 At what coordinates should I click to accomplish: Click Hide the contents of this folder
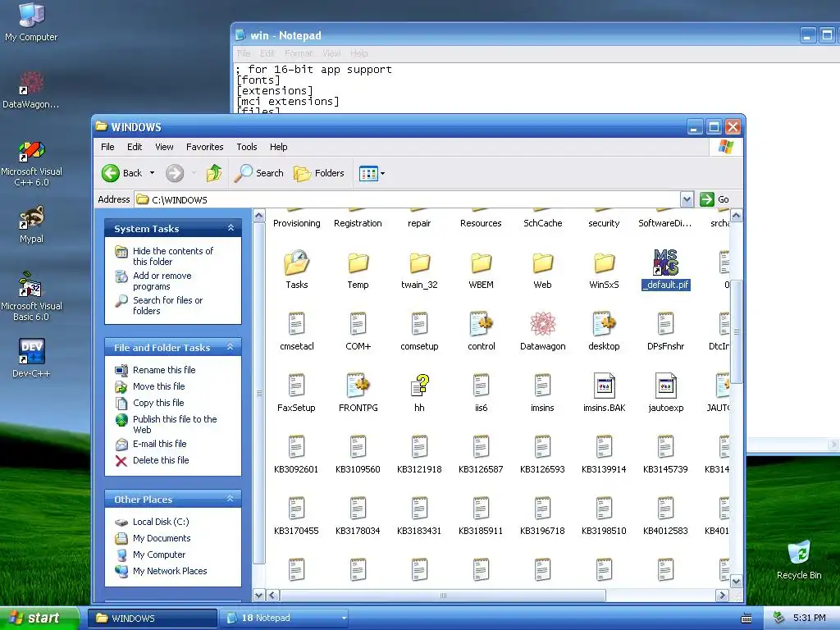click(172, 256)
